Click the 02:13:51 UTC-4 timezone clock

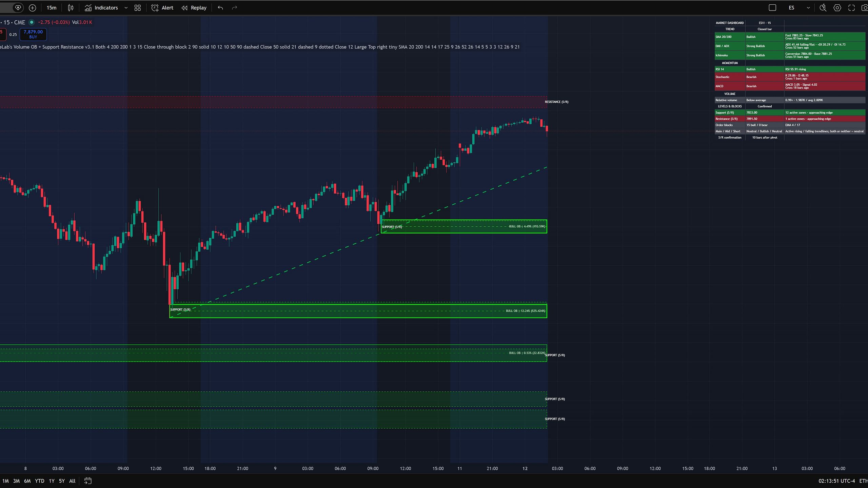pyautogui.click(x=836, y=481)
